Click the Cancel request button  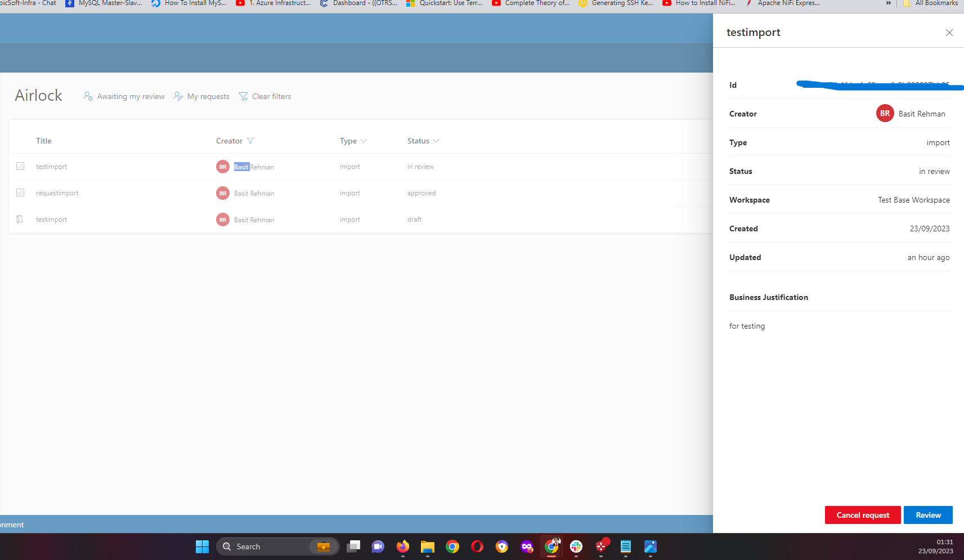[x=862, y=514]
